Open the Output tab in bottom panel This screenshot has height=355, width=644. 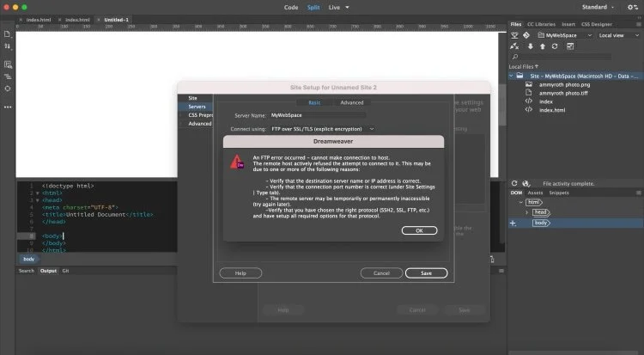pyautogui.click(x=48, y=271)
